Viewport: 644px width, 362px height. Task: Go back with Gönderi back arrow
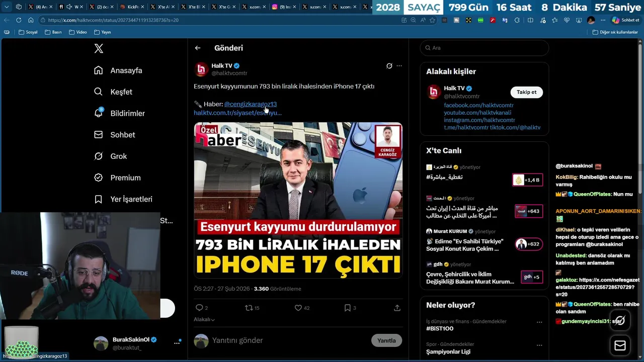click(x=198, y=48)
